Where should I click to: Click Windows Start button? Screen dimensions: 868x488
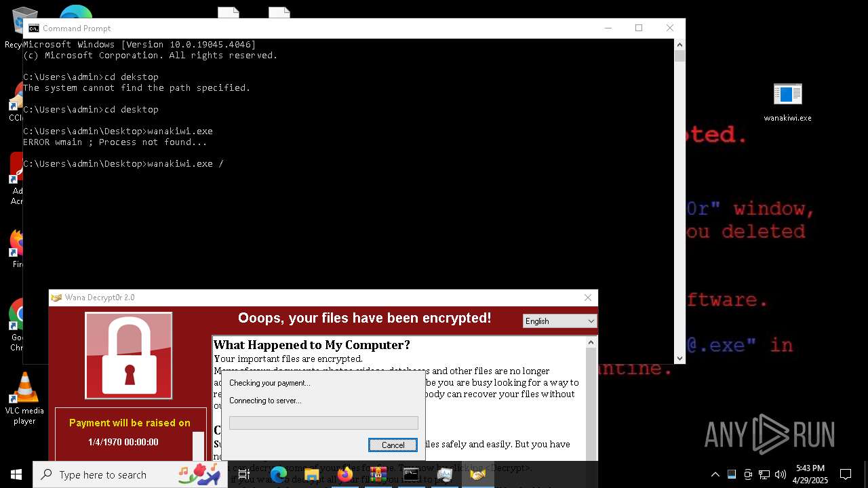pos(16,474)
